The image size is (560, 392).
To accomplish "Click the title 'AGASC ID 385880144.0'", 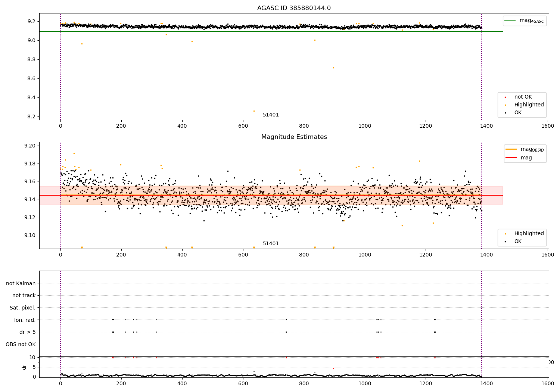I will click(x=294, y=8).
